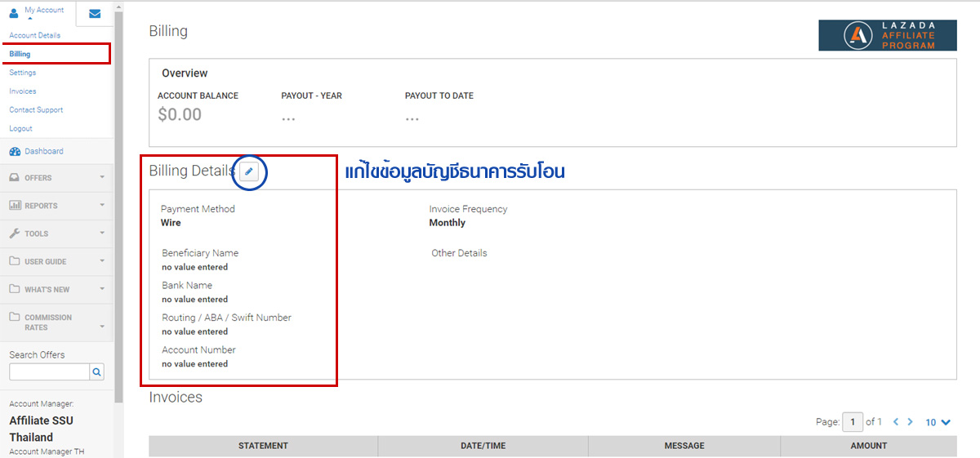This screenshot has width=980, height=458.
Task: Click the My Account user icon
Action: click(x=14, y=13)
